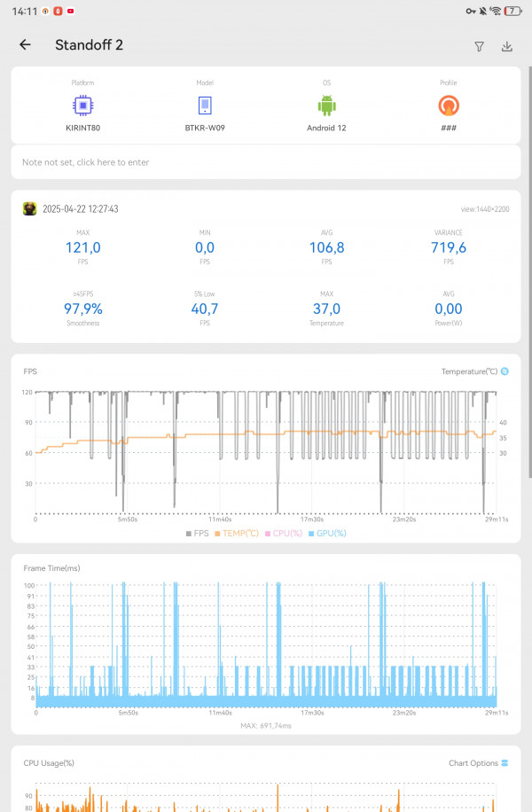Tap the Wi-Fi status icon
Image resolution: width=532 pixels, height=812 pixels.
(x=496, y=11)
